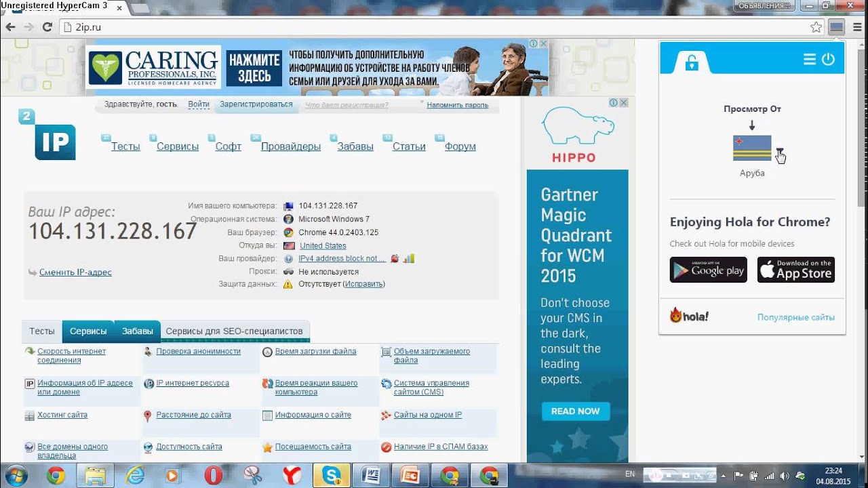Screen dimensions: 868x488
Task: Open the Забавы navigation menu item
Action: coord(355,146)
